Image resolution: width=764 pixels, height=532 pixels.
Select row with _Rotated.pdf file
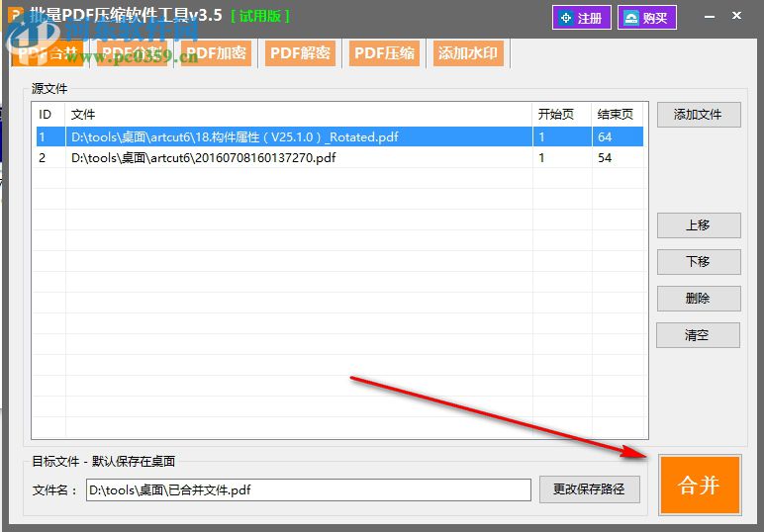[x=339, y=136]
